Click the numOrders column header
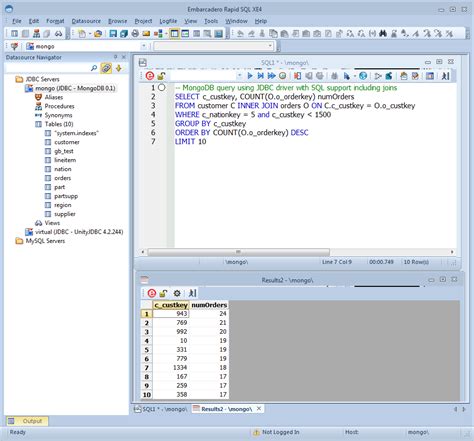Screen dimensions: 474x441 click(209, 305)
